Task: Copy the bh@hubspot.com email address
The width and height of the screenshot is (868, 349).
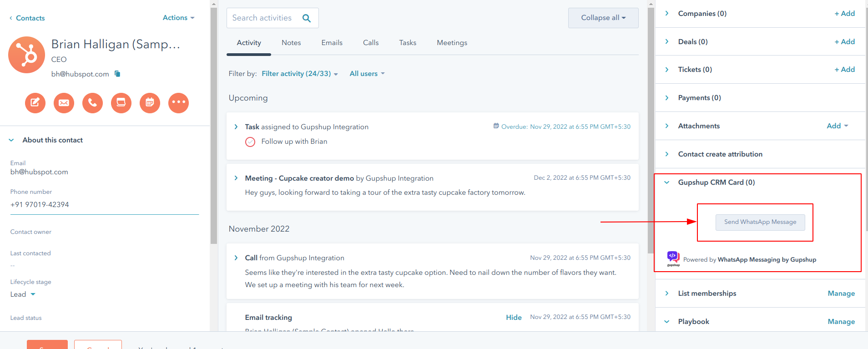Action: point(117,74)
